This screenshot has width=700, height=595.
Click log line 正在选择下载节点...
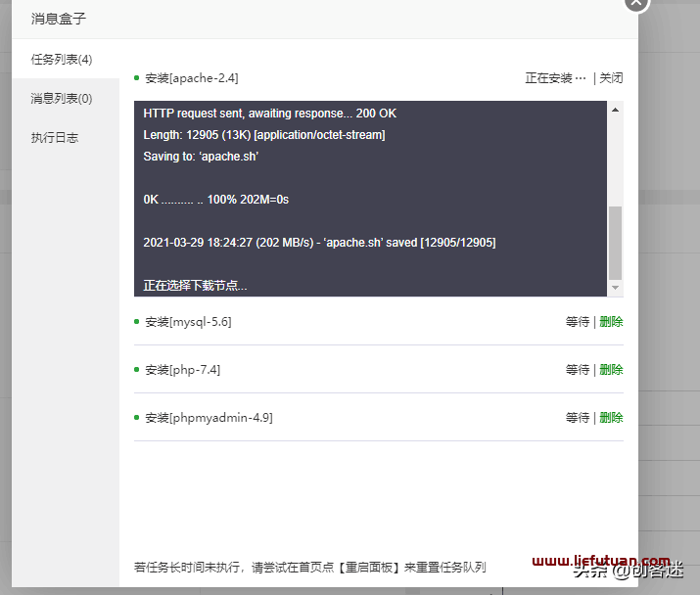coord(195,286)
